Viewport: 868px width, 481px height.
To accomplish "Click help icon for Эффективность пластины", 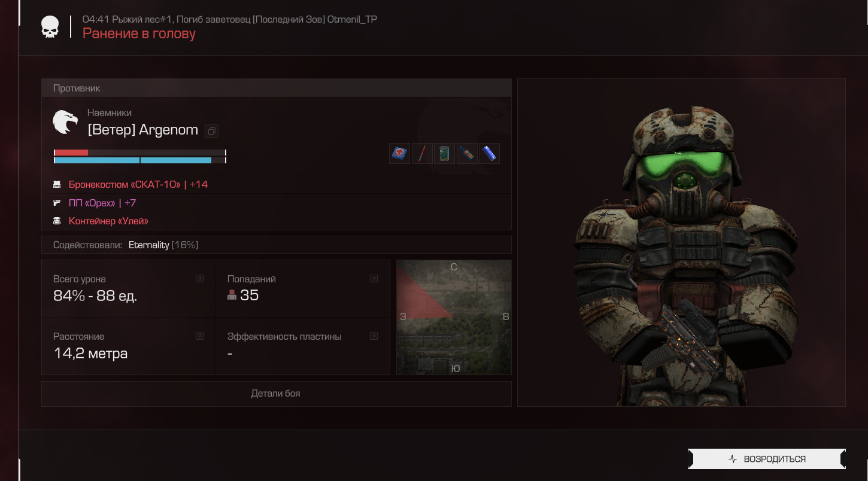I will [x=374, y=336].
